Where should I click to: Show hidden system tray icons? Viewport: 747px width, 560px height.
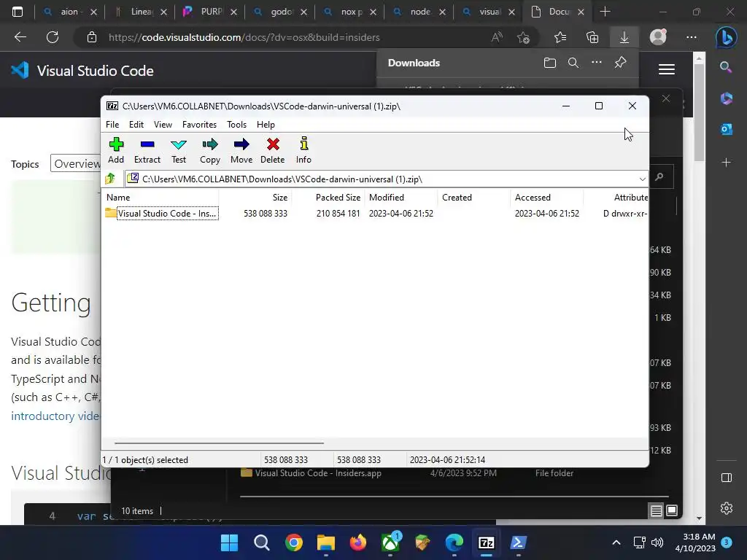[x=616, y=542]
